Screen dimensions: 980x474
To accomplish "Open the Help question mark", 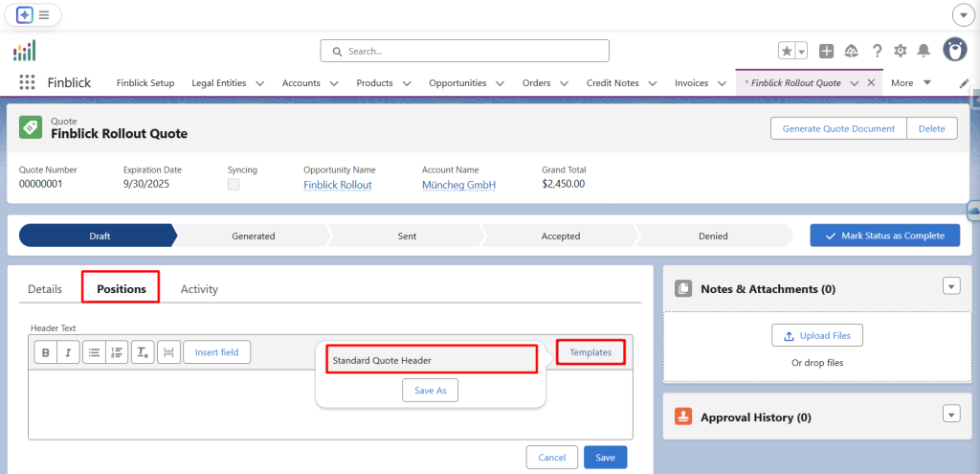I will coord(877,51).
